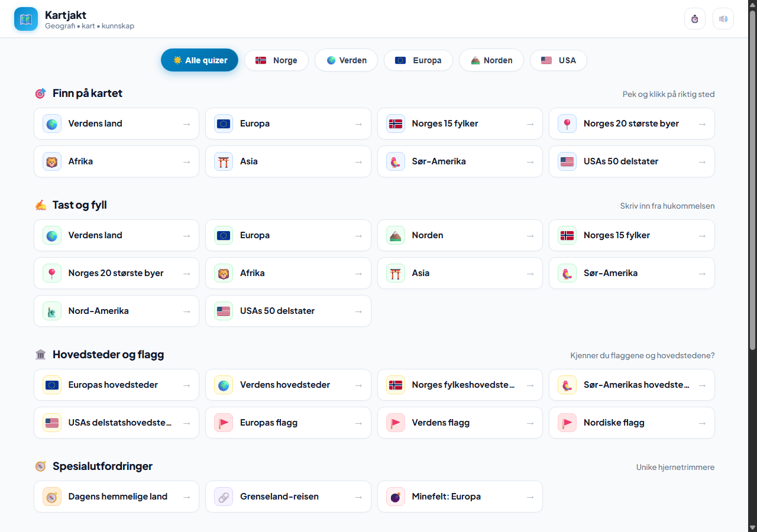Screen dimensions: 757x532
Task: Switch to the Verden filter tab
Action: click(x=346, y=60)
